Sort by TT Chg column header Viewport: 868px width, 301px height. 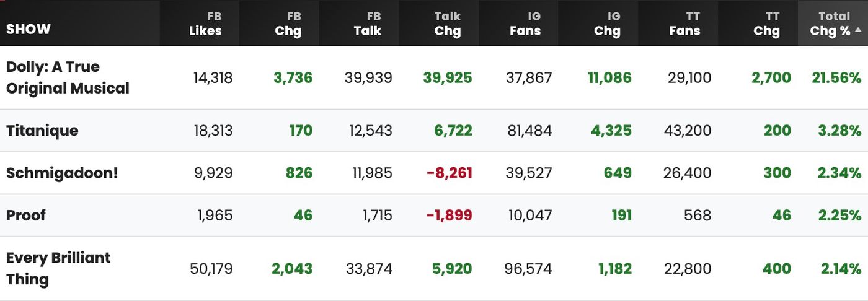click(766, 24)
